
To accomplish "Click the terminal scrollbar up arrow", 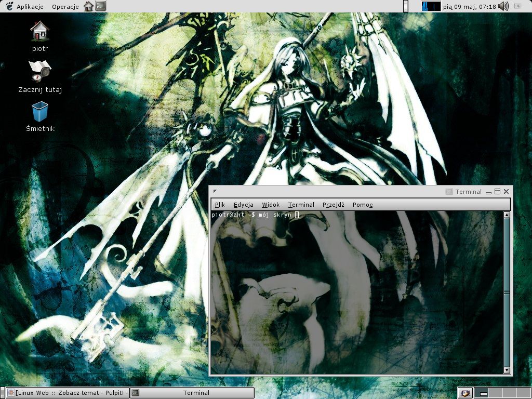I will (x=507, y=215).
